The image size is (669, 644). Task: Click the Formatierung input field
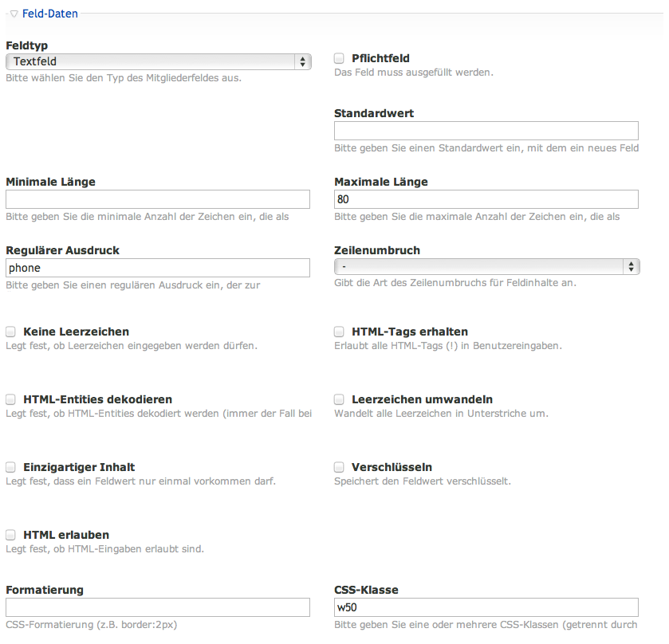157,607
